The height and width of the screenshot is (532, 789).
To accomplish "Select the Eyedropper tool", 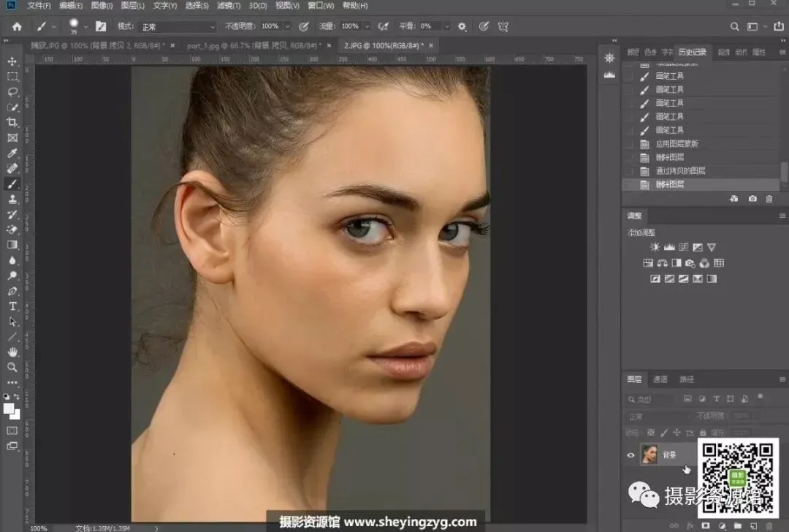I will click(x=12, y=153).
